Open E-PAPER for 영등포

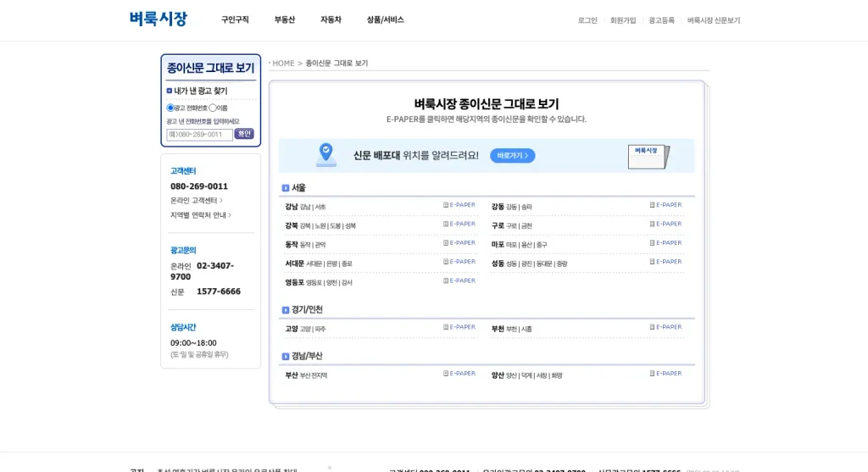(459, 280)
